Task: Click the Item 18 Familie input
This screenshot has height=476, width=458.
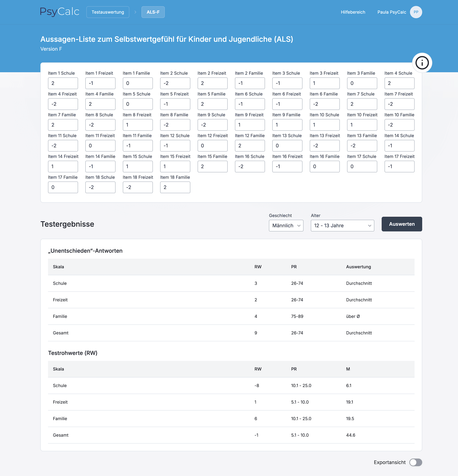Action: coord(175,188)
